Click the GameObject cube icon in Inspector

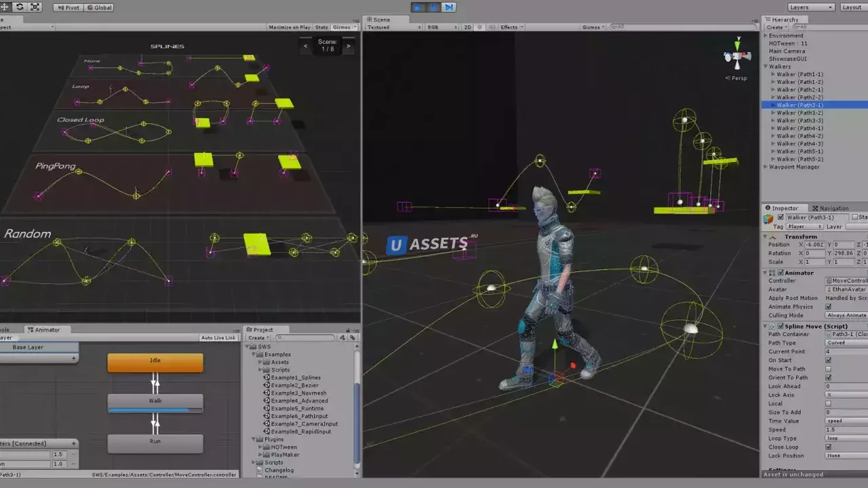click(768, 218)
